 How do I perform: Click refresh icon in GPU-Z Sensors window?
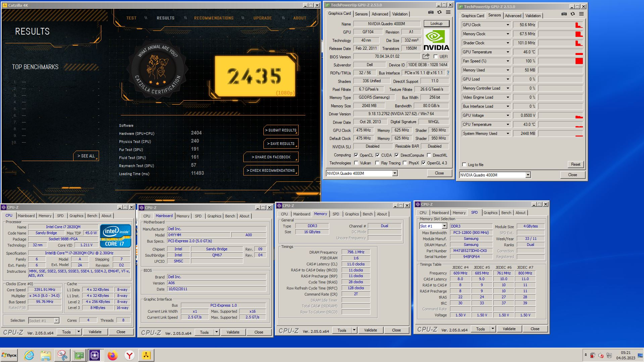pyautogui.click(x=573, y=14)
